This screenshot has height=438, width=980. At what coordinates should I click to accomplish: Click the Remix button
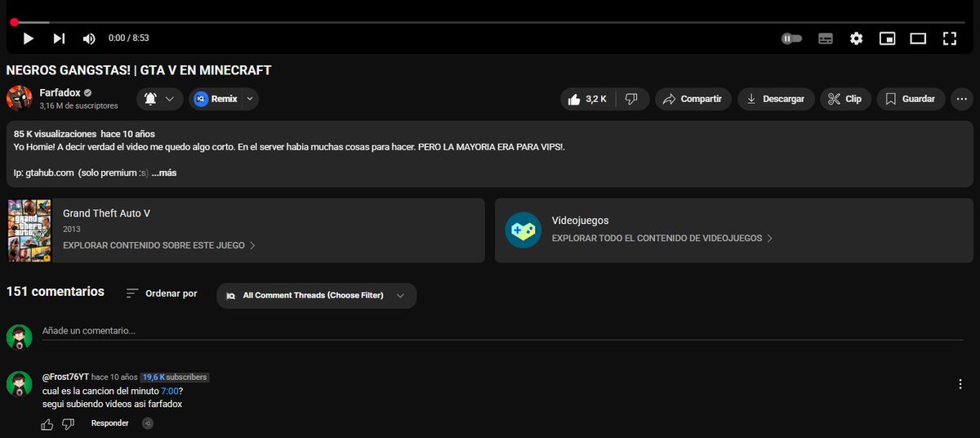coord(216,99)
